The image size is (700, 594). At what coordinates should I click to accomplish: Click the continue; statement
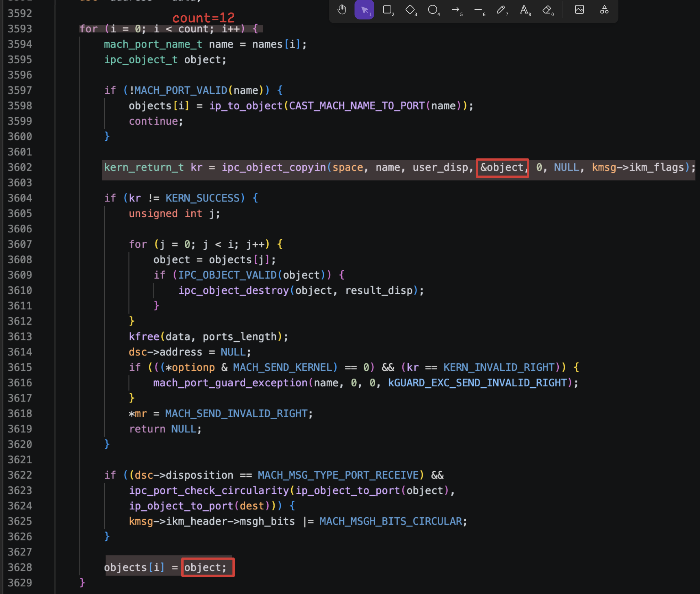click(156, 121)
